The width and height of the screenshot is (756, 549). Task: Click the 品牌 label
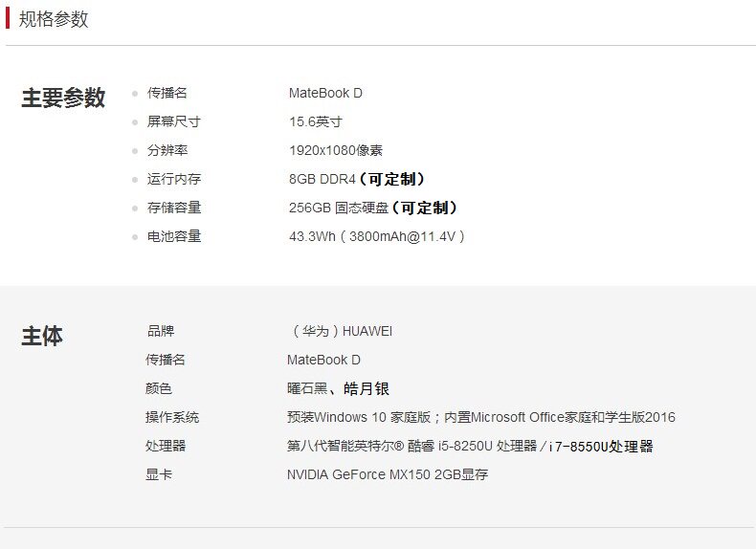coord(160,331)
